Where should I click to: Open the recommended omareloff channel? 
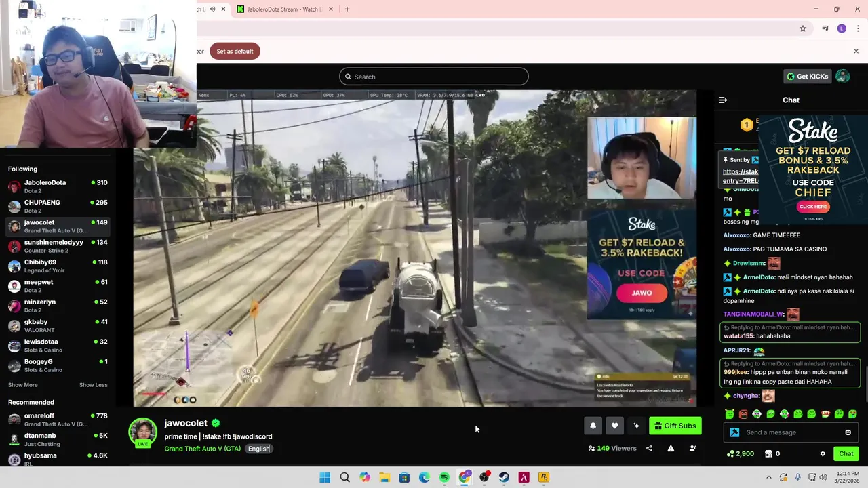58,420
